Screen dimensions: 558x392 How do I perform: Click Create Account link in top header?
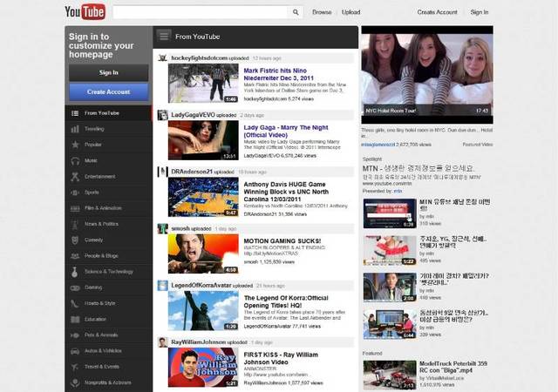437,12
